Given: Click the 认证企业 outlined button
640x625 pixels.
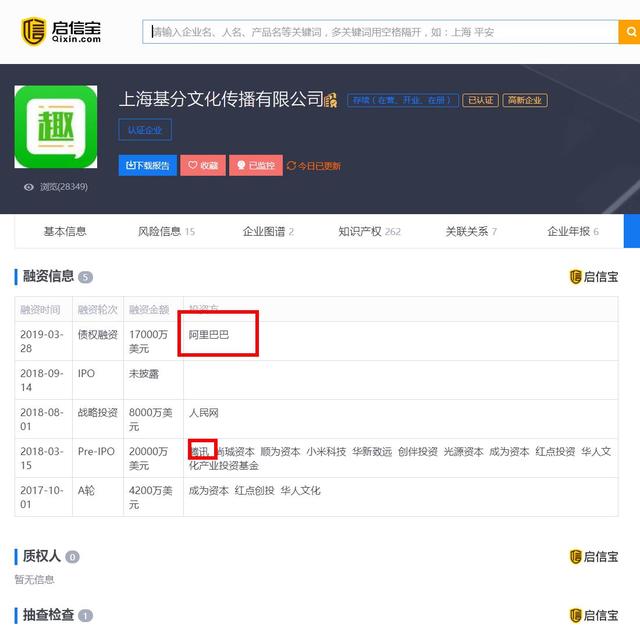Looking at the screenshot, I should (145, 130).
